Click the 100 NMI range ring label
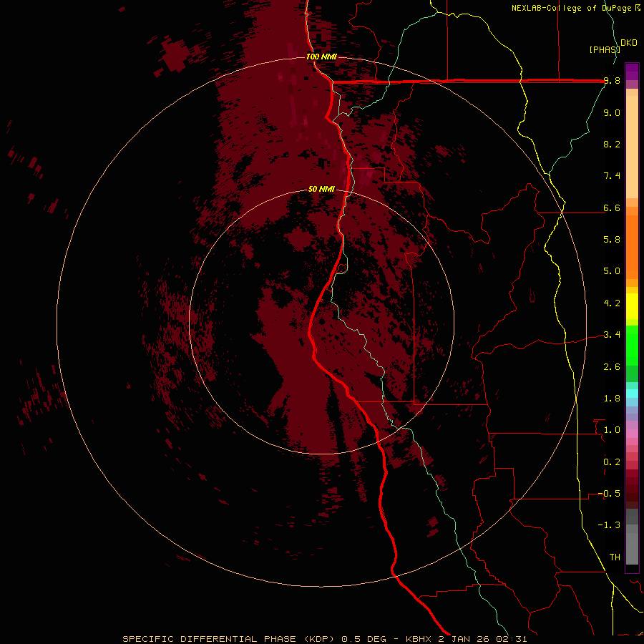This screenshot has width=644, height=644. coord(321,57)
